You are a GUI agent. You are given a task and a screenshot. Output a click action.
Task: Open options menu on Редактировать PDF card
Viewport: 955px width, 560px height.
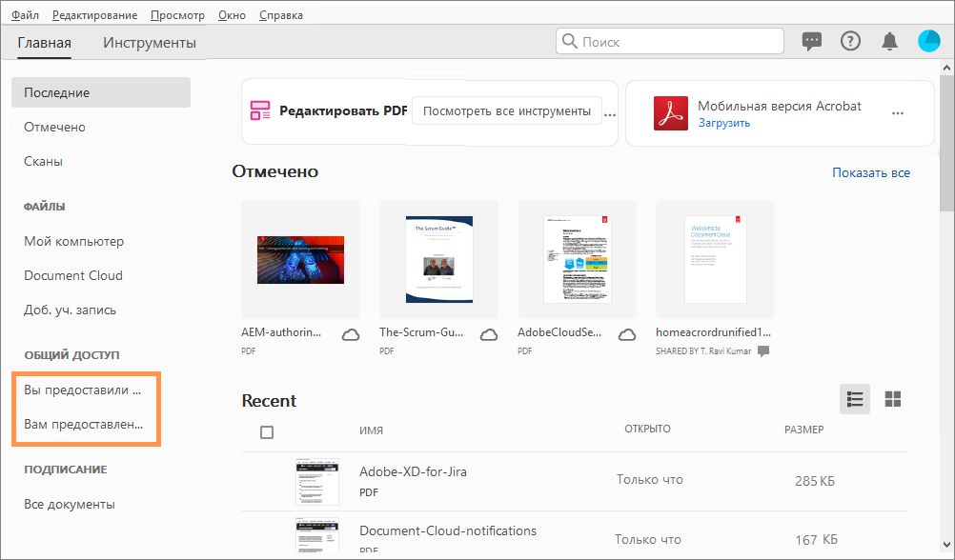click(609, 112)
